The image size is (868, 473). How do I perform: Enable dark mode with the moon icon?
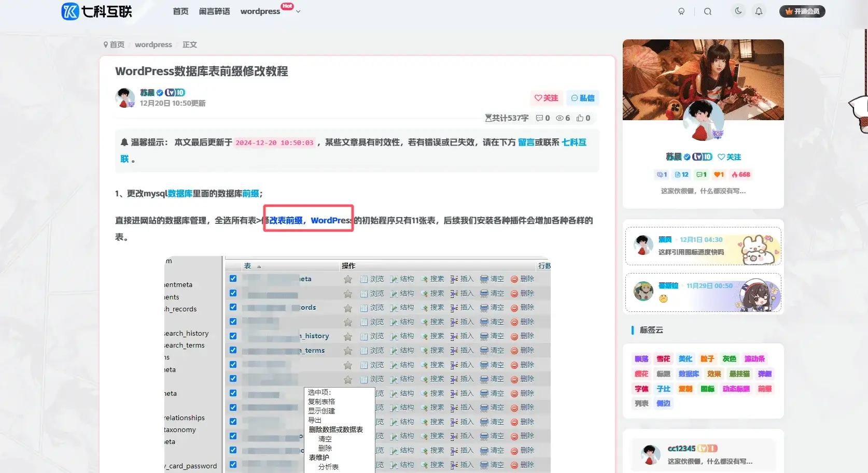coord(738,11)
